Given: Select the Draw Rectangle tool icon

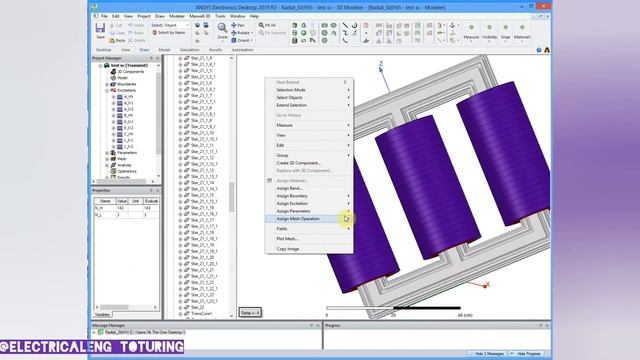Looking at the screenshot, I should [324, 25].
